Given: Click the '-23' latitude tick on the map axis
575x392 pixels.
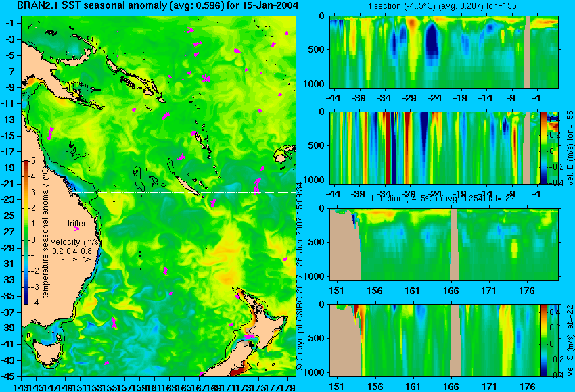Looking at the screenshot, I should (x=8, y=199).
